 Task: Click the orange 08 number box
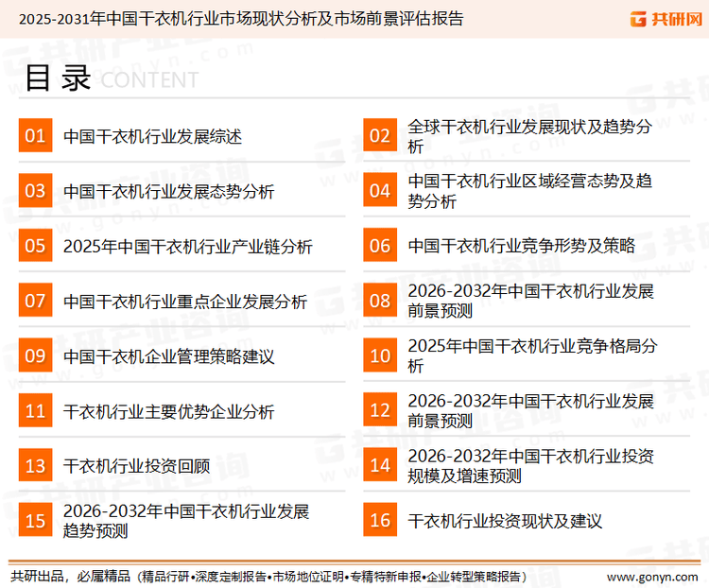click(380, 301)
